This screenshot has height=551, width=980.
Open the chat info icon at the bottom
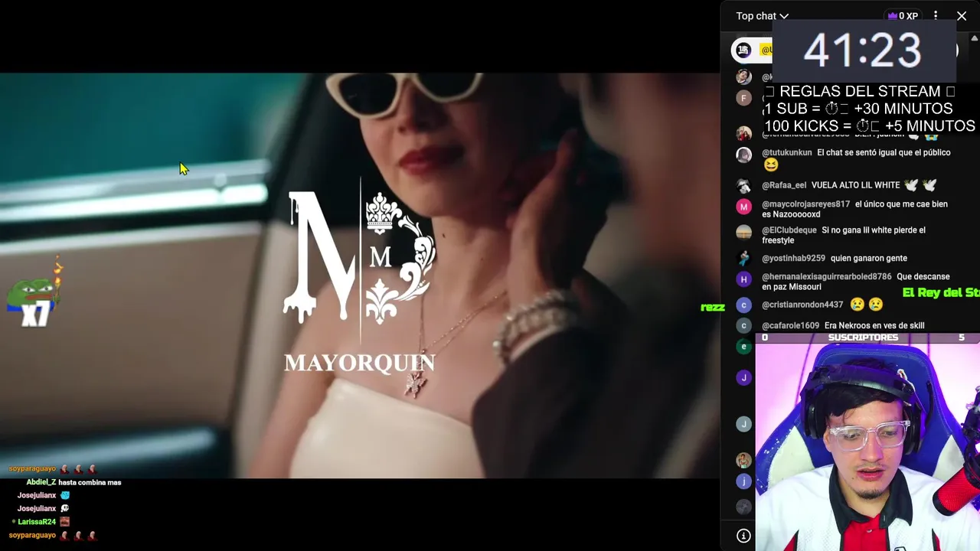743,536
